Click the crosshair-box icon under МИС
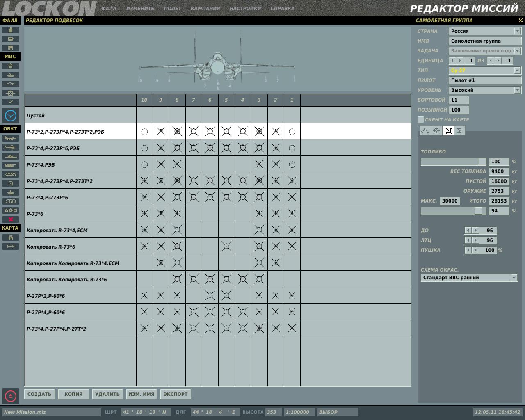The height and width of the screenshot is (420, 525). tap(11, 93)
